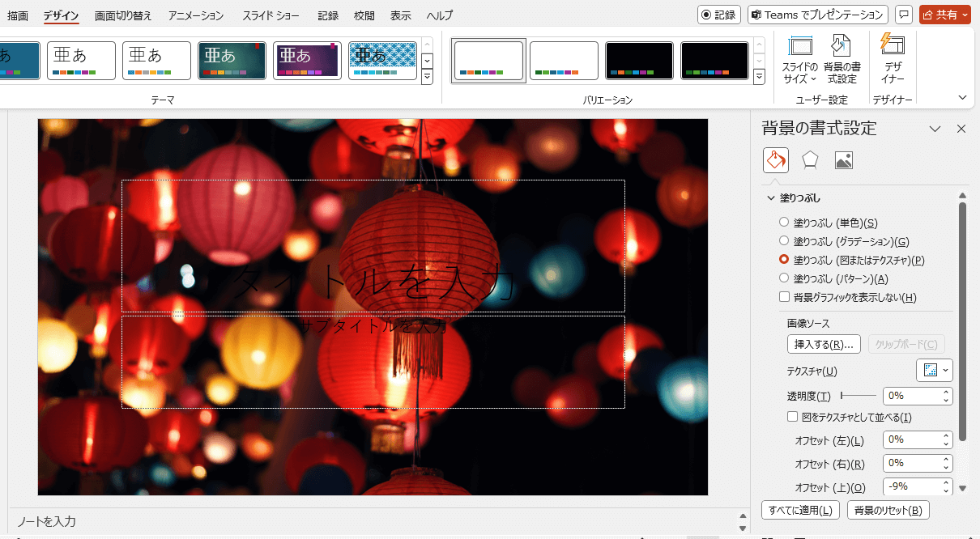
Task: Select the last black variation thumbnail
Action: point(715,61)
